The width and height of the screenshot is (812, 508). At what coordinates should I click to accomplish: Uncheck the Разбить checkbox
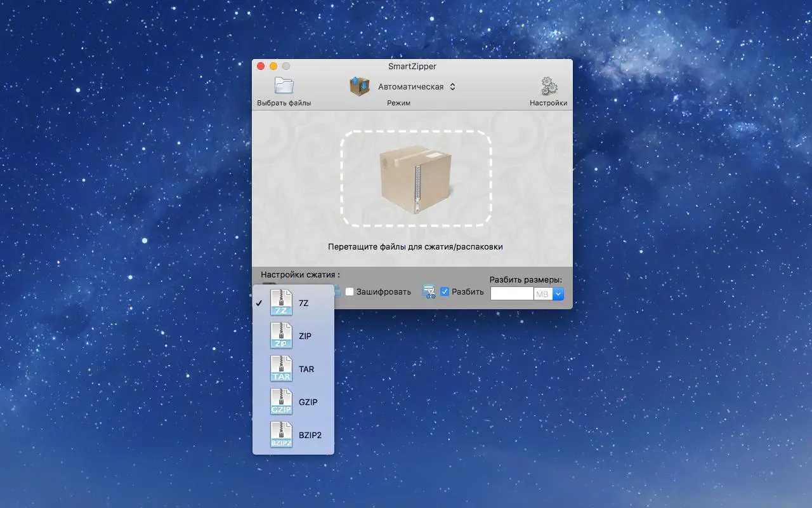coord(445,291)
